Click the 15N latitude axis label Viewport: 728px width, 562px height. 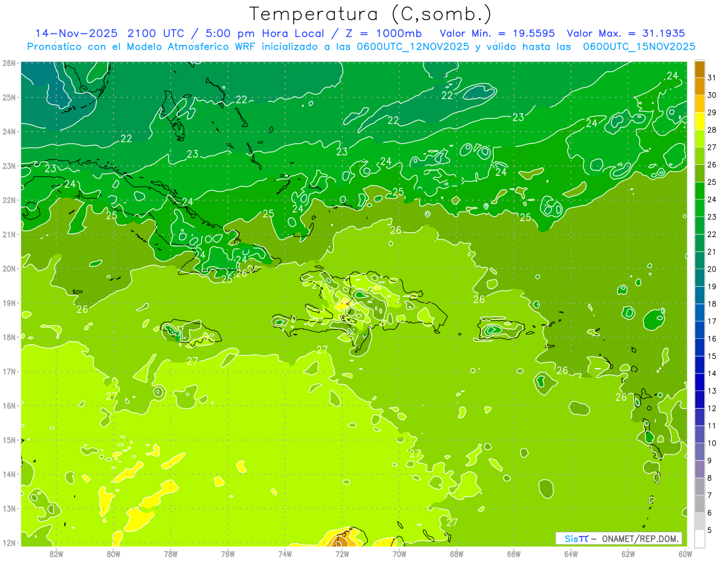coord(9,440)
